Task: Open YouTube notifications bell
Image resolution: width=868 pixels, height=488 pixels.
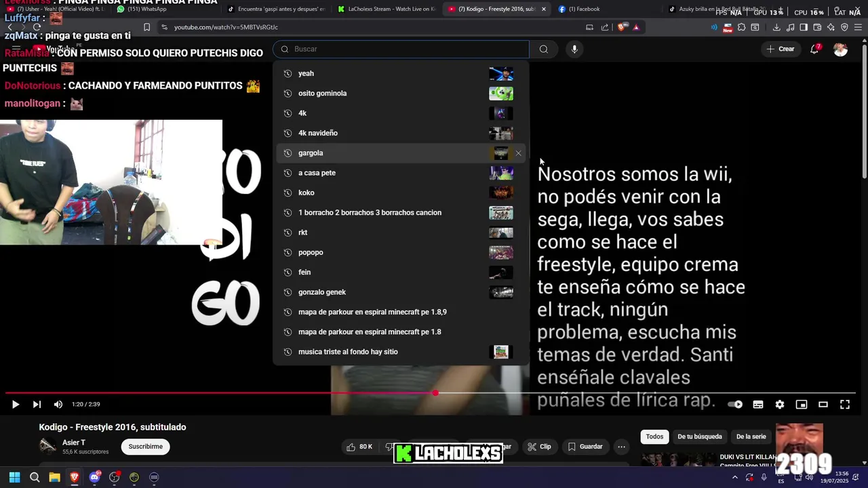Action: pyautogui.click(x=814, y=49)
